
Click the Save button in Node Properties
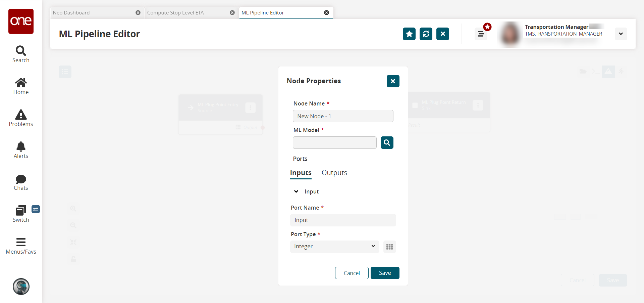point(385,273)
